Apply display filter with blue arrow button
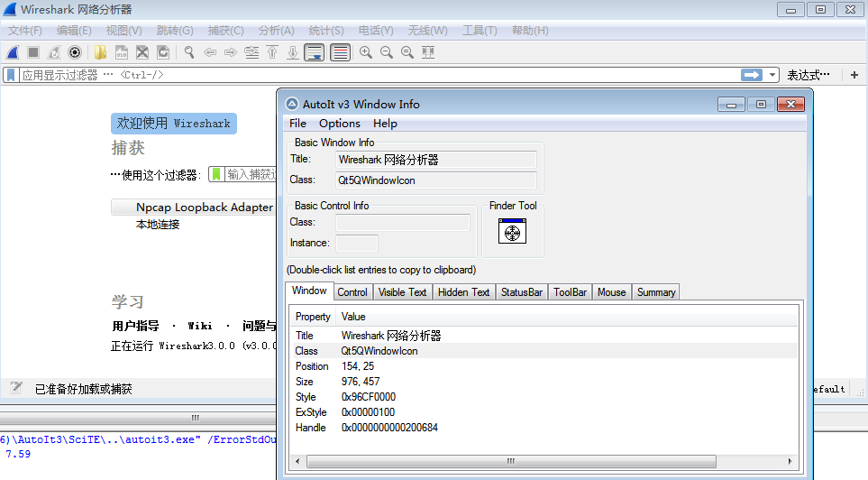This screenshot has height=480, width=868. coord(752,75)
